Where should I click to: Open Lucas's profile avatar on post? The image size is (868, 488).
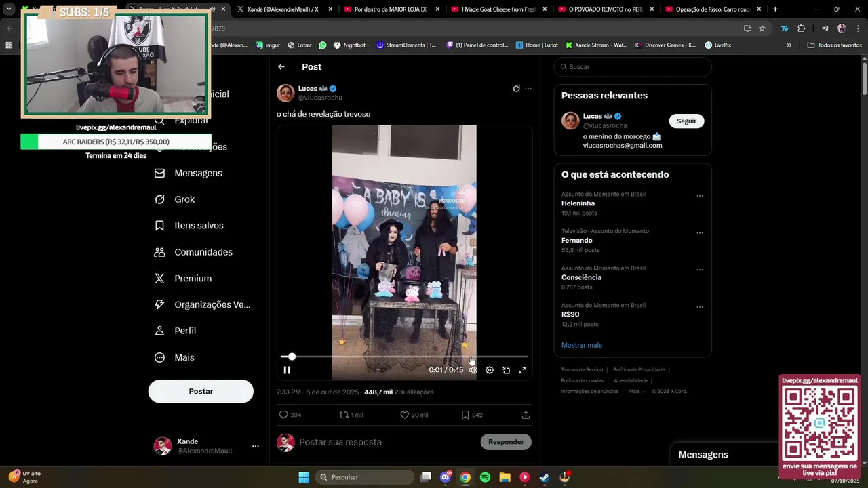pyautogui.click(x=286, y=93)
